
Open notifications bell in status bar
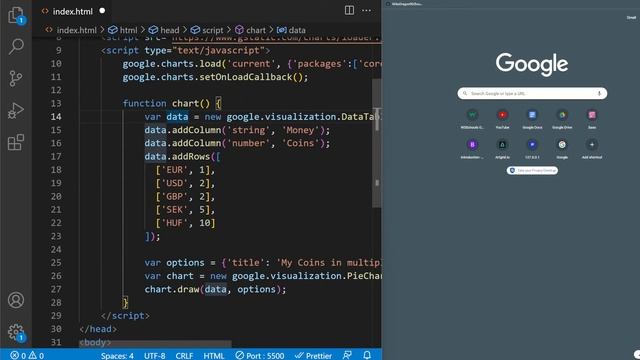(x=367, y=355)
